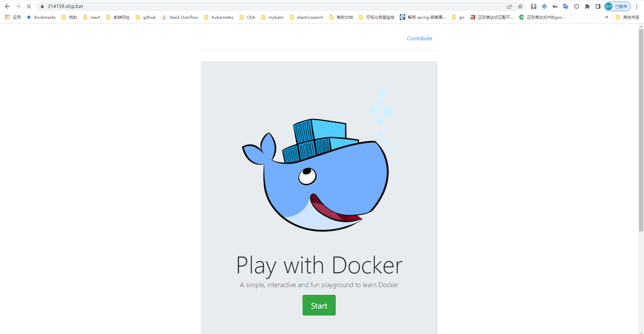The width and height of the screenshot is (644, 334).
Task: Open Chrome's three-dot menu
Action: pos(637,6)
